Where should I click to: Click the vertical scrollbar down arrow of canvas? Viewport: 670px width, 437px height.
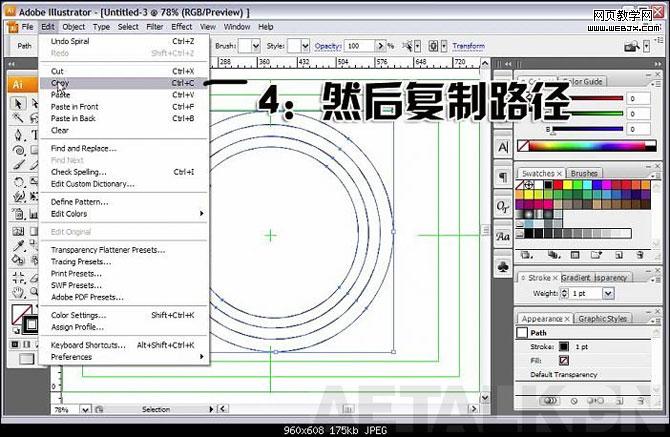485,398
